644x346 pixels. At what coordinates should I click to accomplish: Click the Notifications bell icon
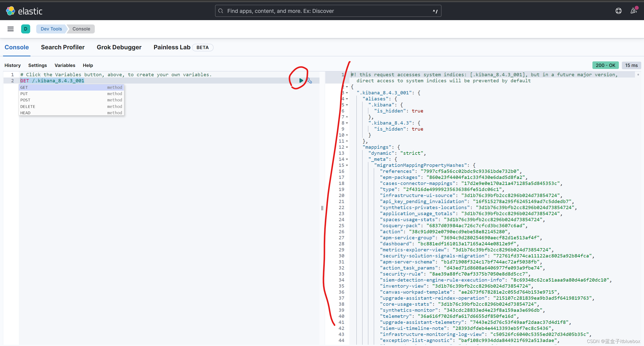pos(633,11)
